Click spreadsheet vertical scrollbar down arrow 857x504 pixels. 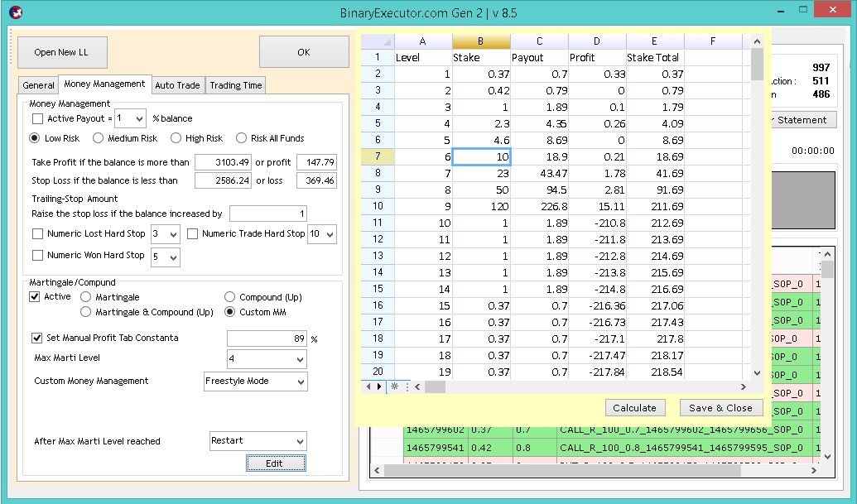click(757, 373)
